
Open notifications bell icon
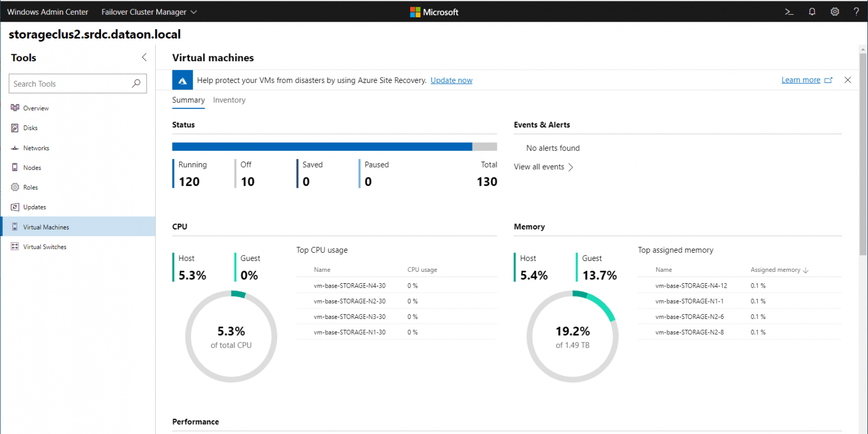(812, 11)
